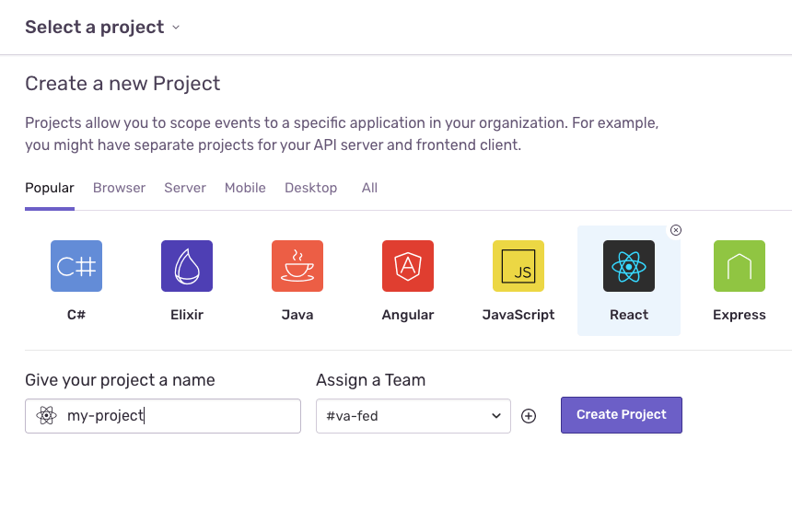The height and width of the screenshot is (532, 792).
Task: Open the Server tab
Action: (185, 188)
